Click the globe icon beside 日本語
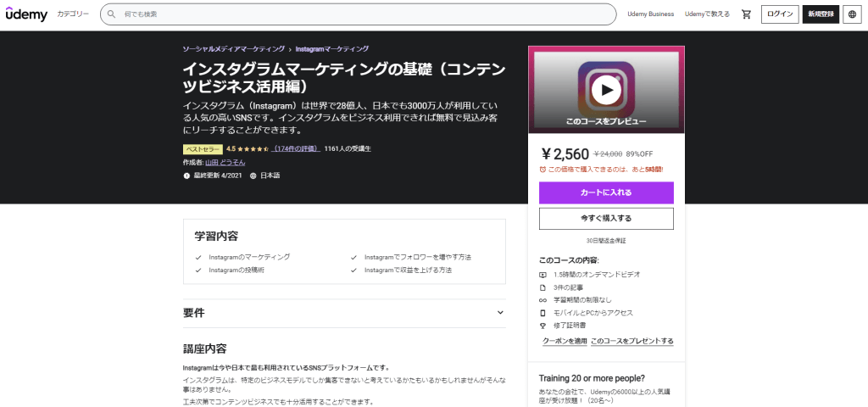Screen dimensions: 868x407 pos(253,176)
